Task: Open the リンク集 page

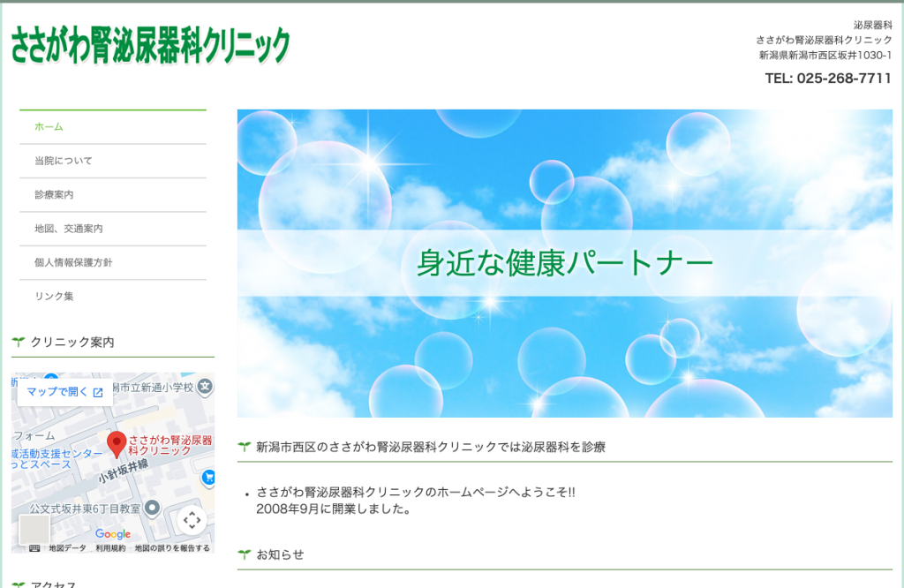Action: 113,297
